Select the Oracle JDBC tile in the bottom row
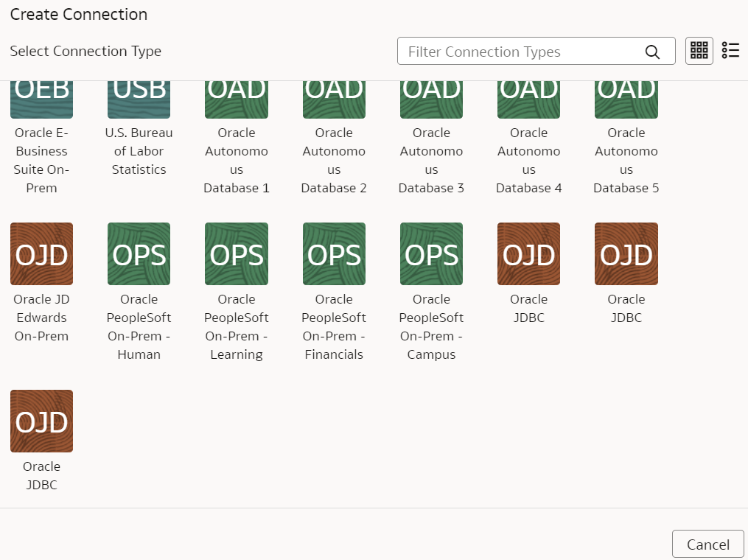Image resolution: width=748 pixels, height=560 pixels. 41,421
